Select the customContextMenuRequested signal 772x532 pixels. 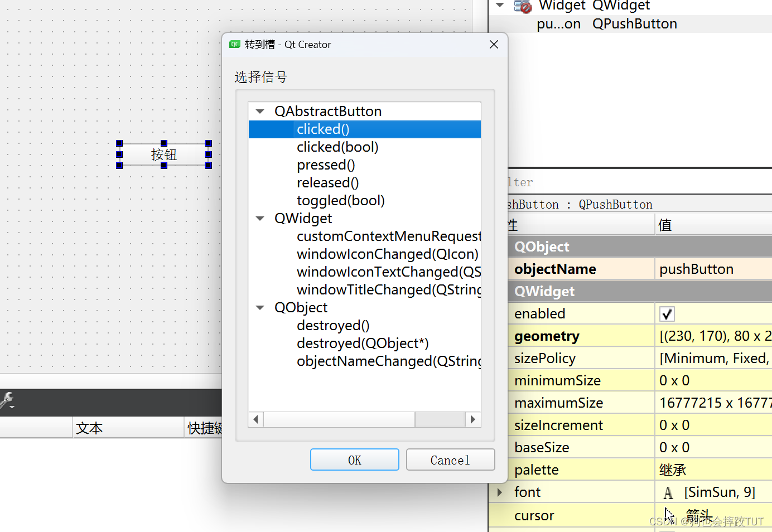pyautogui.click(x=389, y=236)
